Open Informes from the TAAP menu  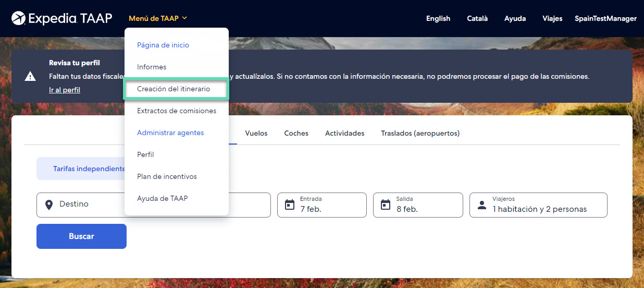point(152,67)
